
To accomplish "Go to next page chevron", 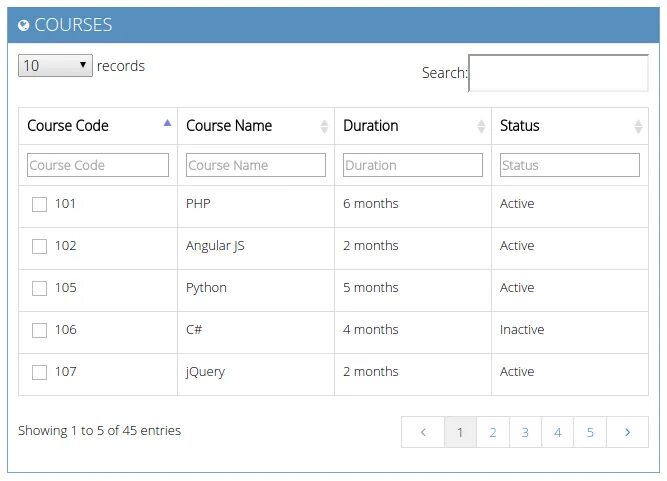I will click(x=627, y=432).
